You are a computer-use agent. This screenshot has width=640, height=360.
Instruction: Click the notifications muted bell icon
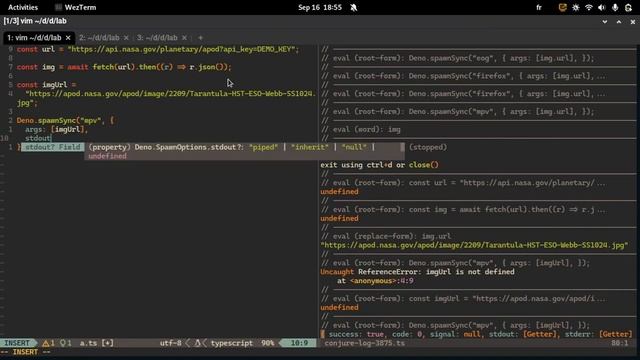353,7
